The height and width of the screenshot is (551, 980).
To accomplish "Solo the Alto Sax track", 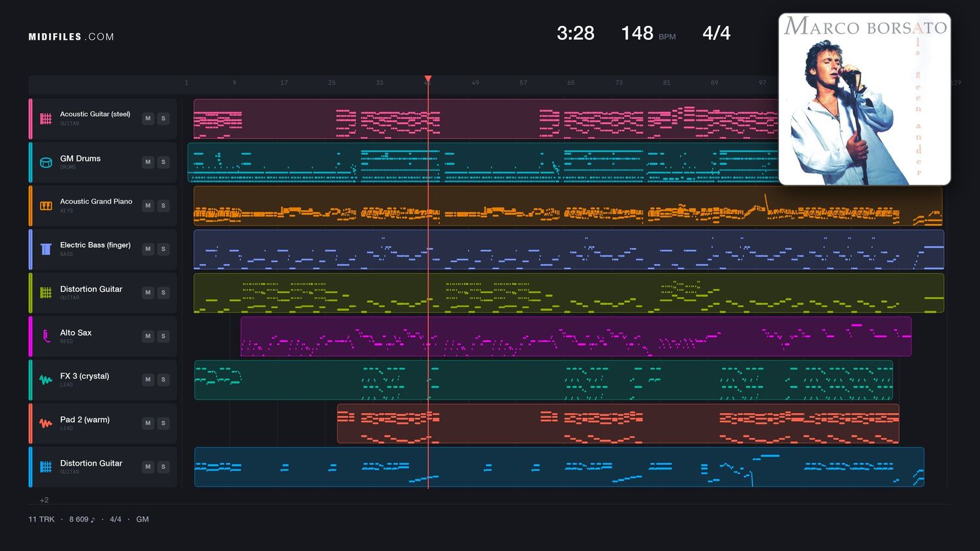I will [163, 336].
